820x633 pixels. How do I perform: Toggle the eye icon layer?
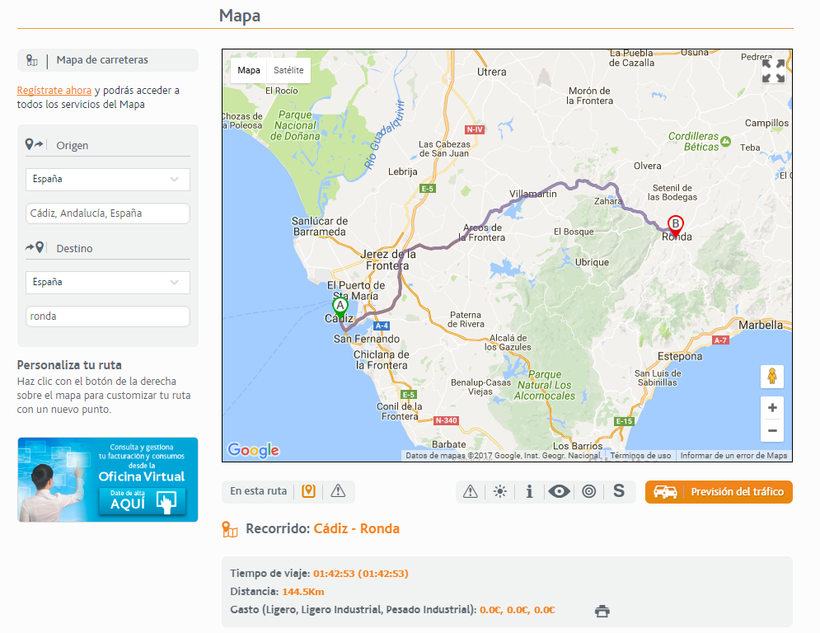pos(559,492)
